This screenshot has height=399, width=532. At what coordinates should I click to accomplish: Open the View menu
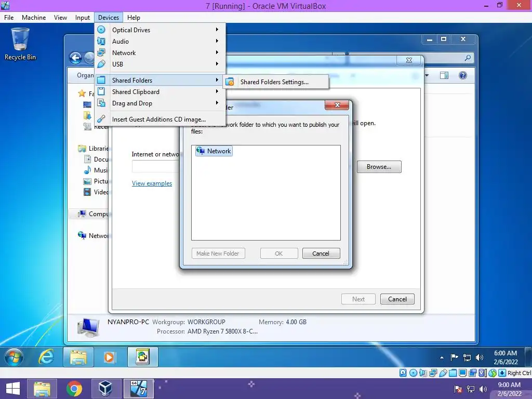pos(60,17)
